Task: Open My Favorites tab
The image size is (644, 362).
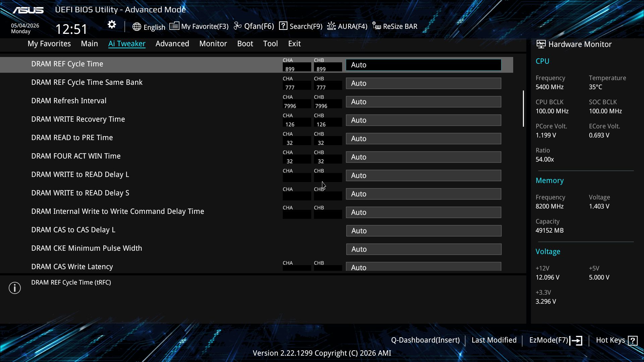Action: coord(49,44)
